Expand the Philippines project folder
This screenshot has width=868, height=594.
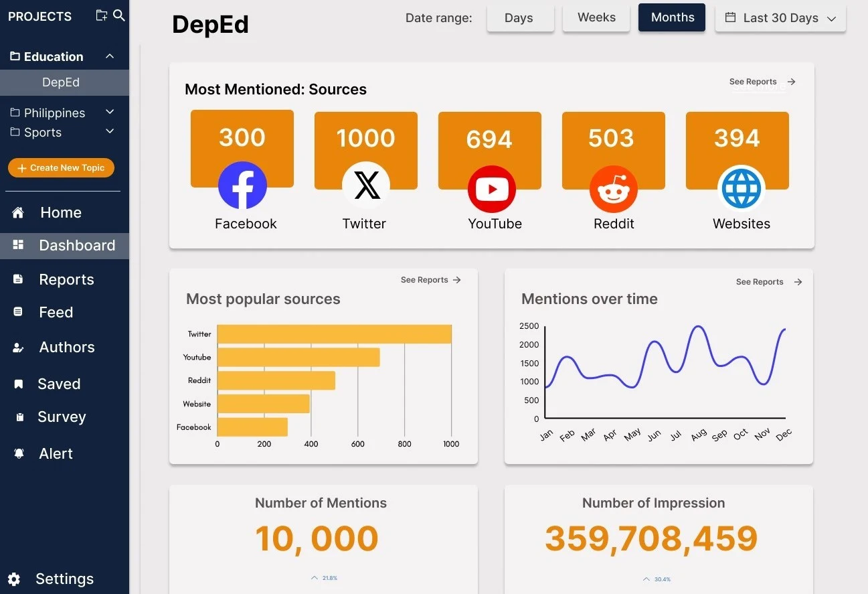coord(110,112)
